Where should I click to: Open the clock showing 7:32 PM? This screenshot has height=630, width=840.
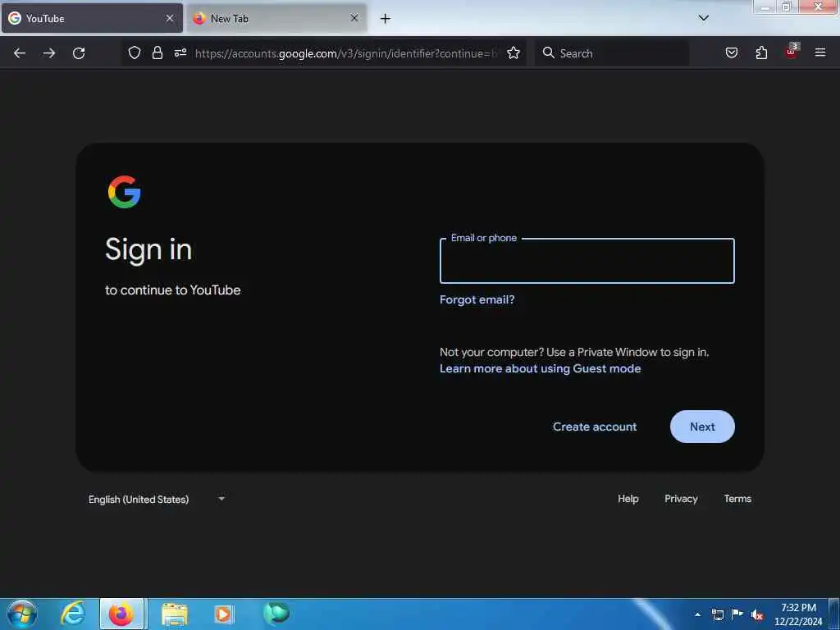click(x=798, y=614)
